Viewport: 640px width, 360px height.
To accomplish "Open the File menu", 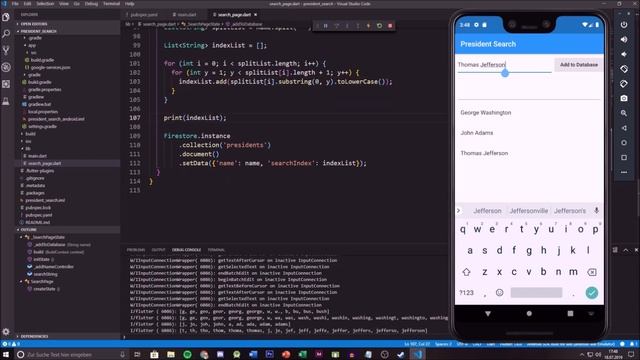I will 15,4.
